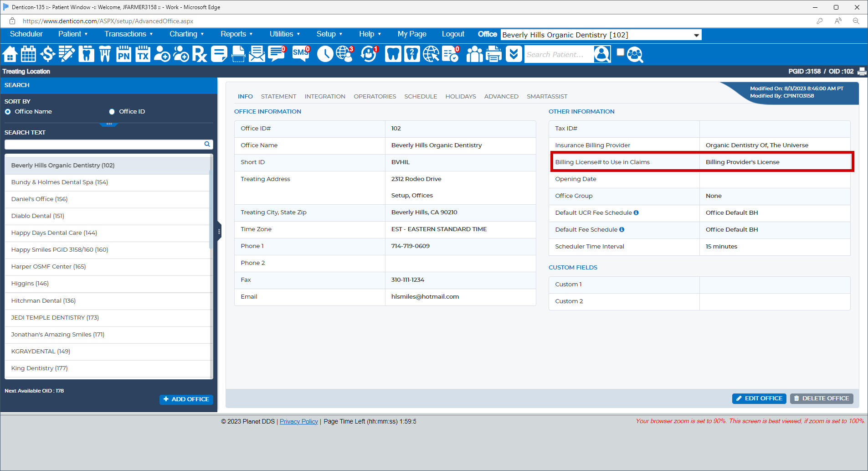Image resolution: width=868 pixels, height=471 pixels.
Task: Click Default UCR Fee Schedule info icon
Action: [636, 212]
